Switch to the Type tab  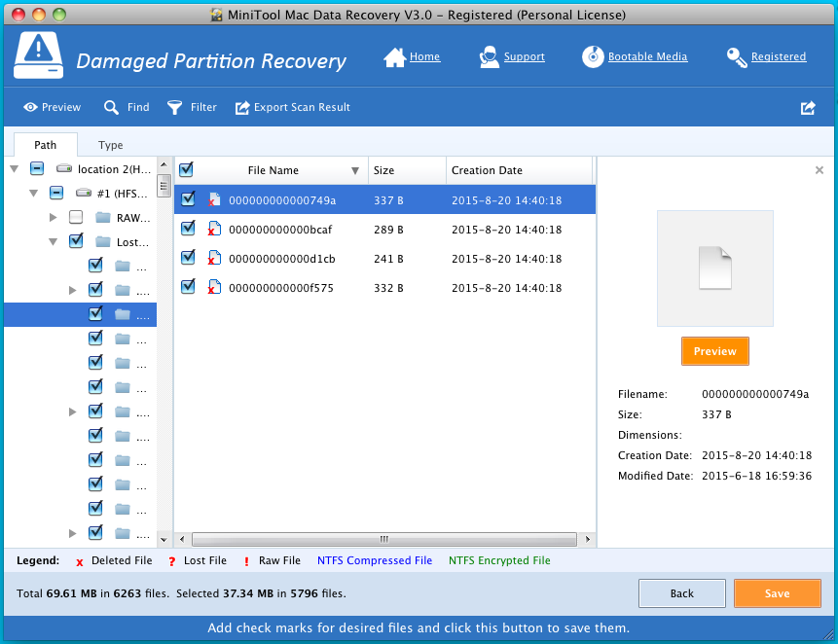point(110,145)
